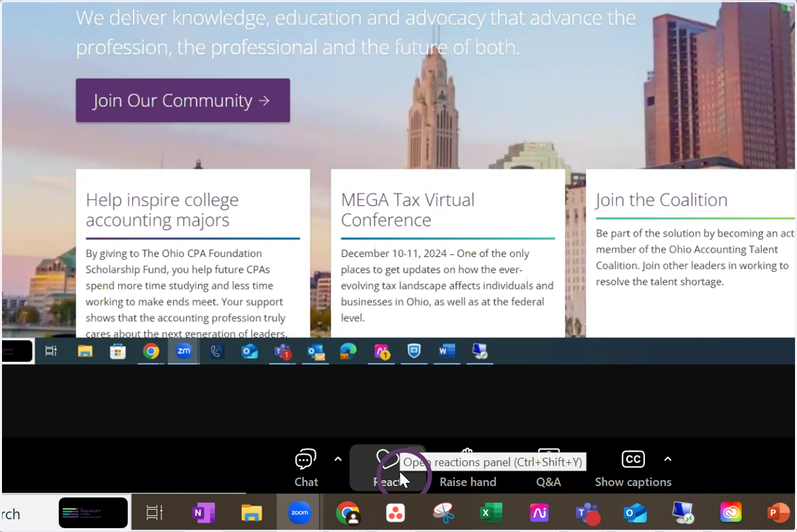Screen dimensions: 797x532
Task: Click Task View on bottom Windows taskbar
Action: click(x=155, y=513)
